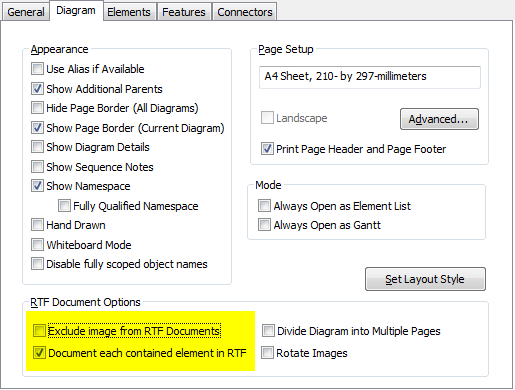
Task: Toggle Show Page Border (Current Diagram)
Action: (x=37, y=128)
